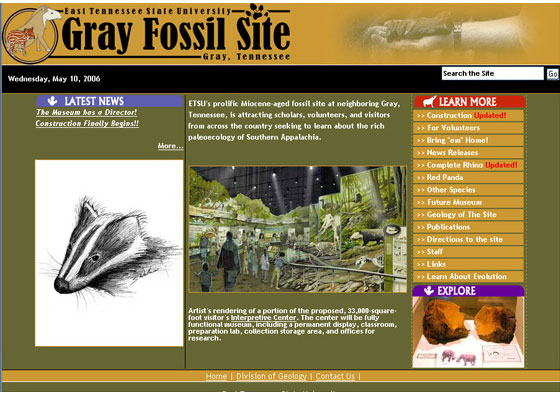
Task: Click the More... news link
Action: click(170, 146)
